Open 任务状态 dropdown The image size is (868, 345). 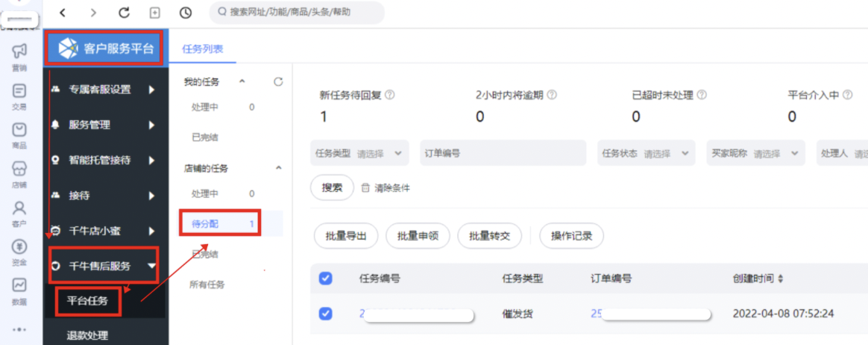(x=646, y=153)
